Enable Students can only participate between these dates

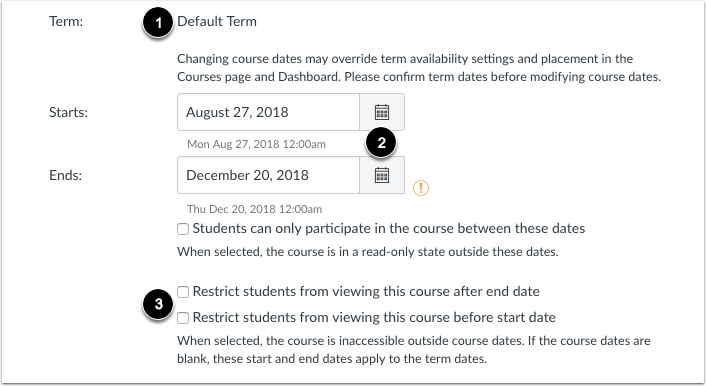[x=183, y=229]
